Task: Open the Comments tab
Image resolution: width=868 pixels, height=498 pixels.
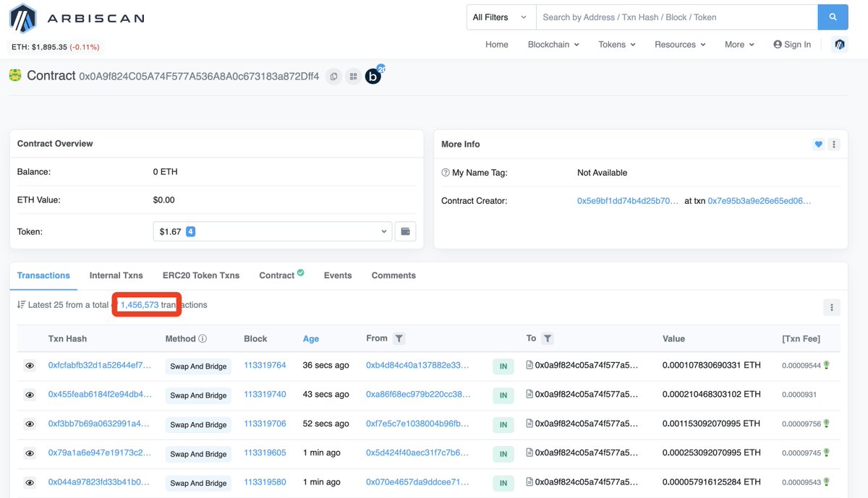Action: pyautogui.click(x=393, y=275)
